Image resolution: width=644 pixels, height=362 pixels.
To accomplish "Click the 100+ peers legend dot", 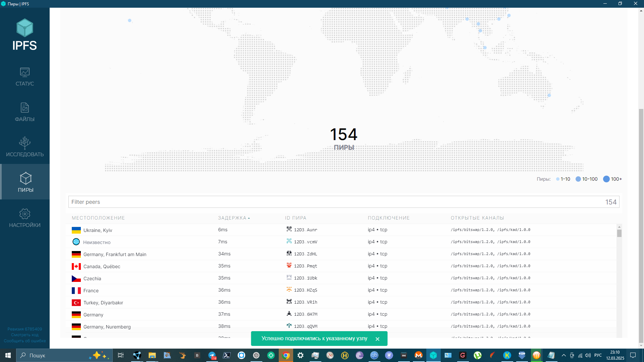I will click(606, 179).
